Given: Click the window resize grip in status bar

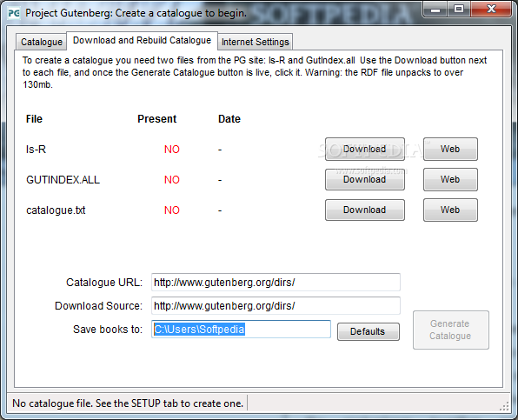Looking at the screenshot, I should [504, 406].
